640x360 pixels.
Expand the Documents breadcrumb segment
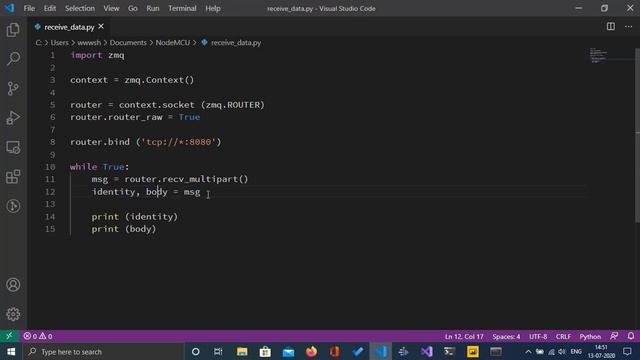pyautogui.click(x=128, y=42)
